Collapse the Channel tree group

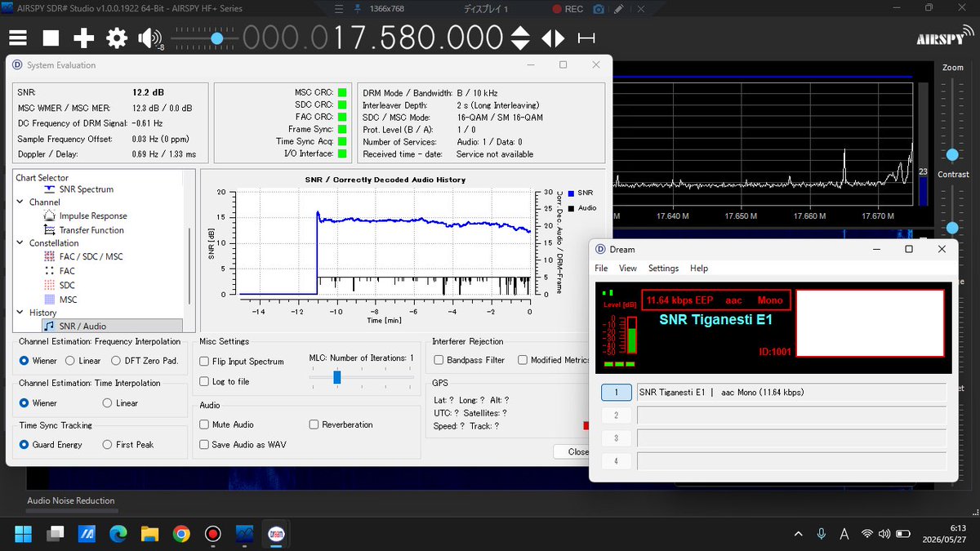point(21,202)
